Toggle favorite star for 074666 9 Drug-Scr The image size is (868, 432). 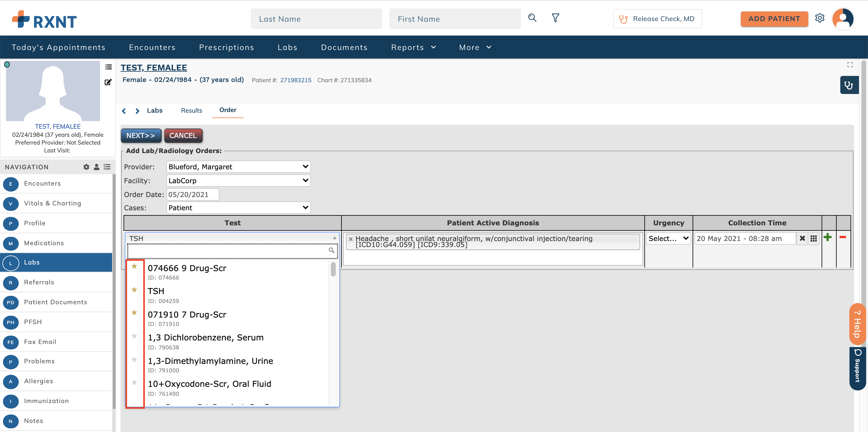click(x=134, y=266)
